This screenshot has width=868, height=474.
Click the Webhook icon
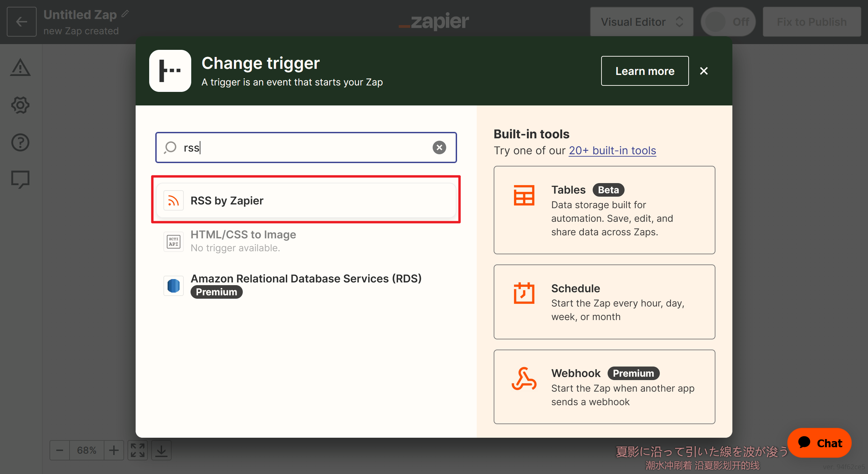tap(524, 379)
